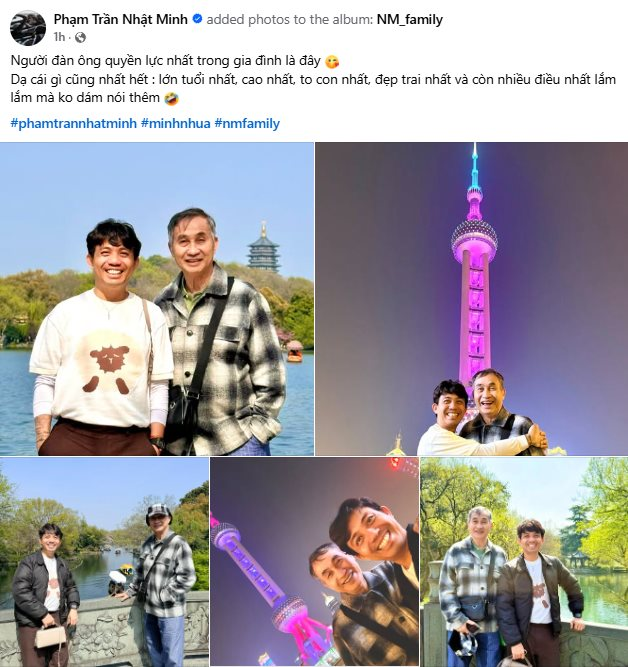Click the first line of the caption
628x667 pixels.
coord(166,61)
